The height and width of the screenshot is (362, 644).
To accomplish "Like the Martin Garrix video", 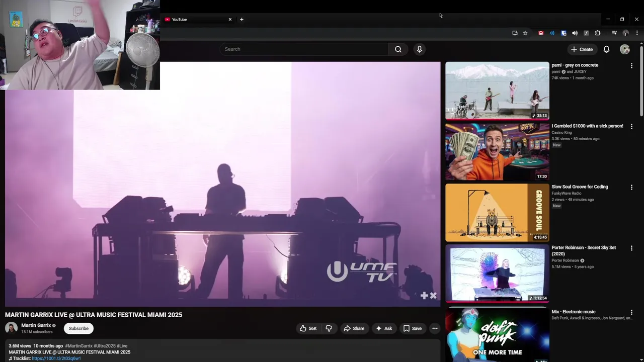I will click(308, 328).
